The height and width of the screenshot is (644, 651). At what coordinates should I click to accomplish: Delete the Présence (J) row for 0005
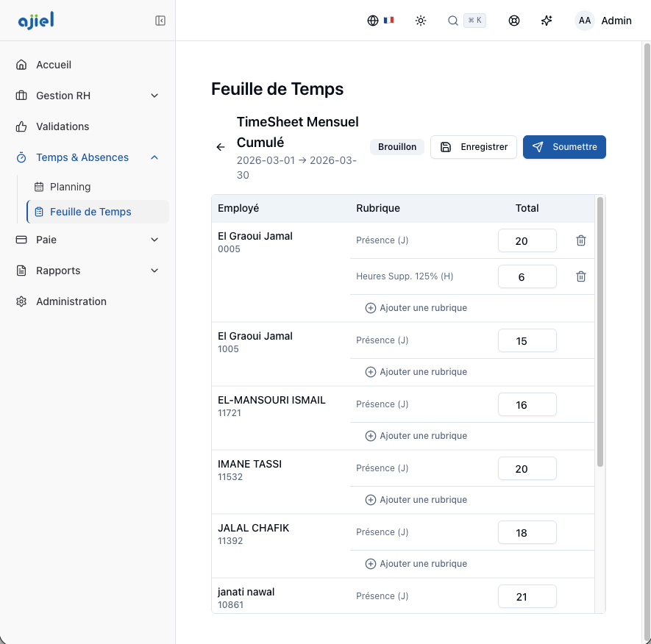pos(580,240)
